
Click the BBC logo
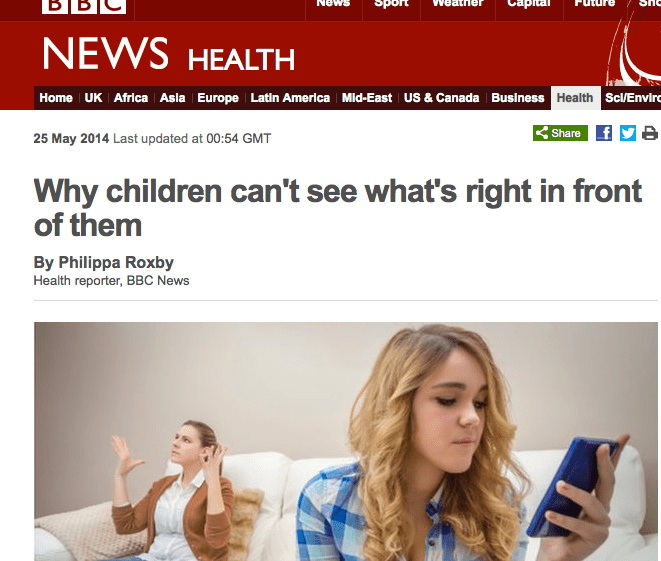tap(84, 6)
